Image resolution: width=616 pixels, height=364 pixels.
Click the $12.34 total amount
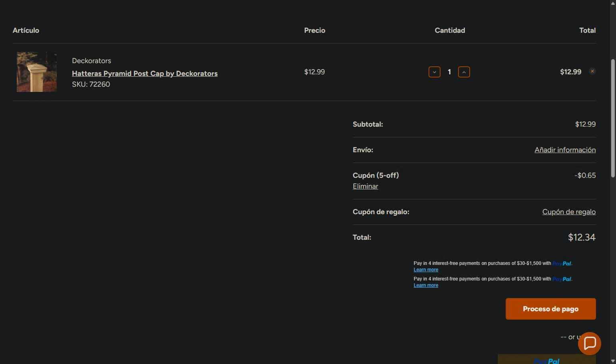point(582,237)
